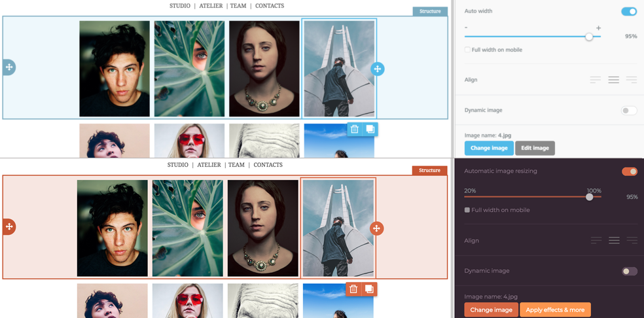
Task: Click the blue trash delete icon
Action: tap(354, 130)
